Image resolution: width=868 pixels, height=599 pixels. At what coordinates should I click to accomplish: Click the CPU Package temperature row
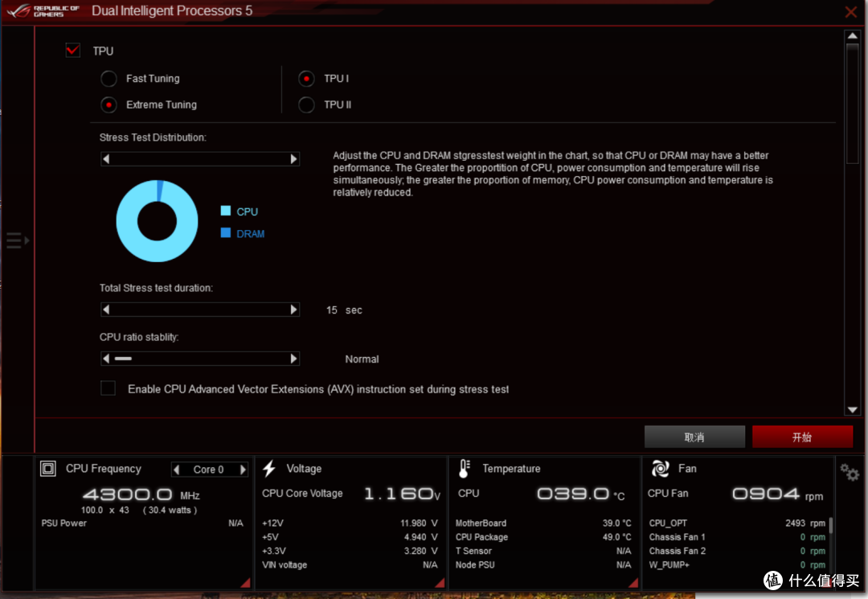point(543,537)
